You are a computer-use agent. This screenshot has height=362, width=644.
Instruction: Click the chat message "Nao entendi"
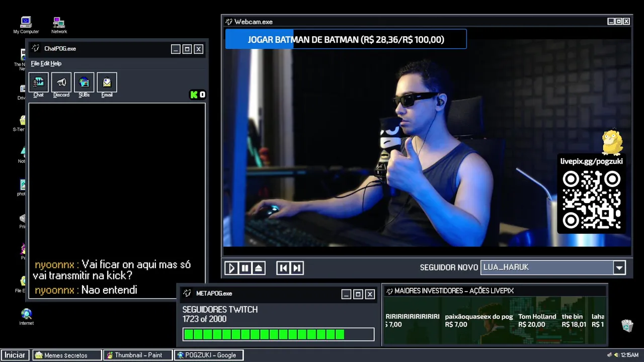pos(109,290)
